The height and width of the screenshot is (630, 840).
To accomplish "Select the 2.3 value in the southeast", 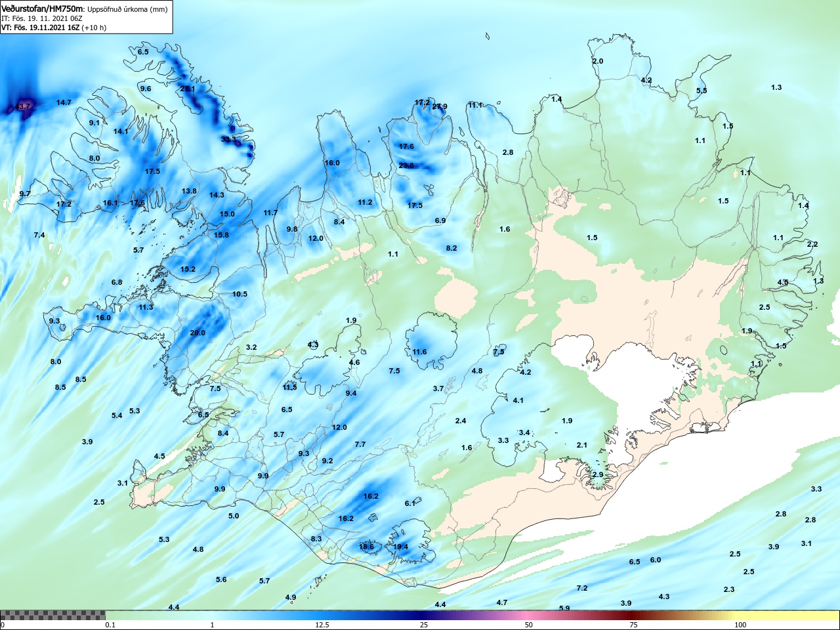I will 729,589.
